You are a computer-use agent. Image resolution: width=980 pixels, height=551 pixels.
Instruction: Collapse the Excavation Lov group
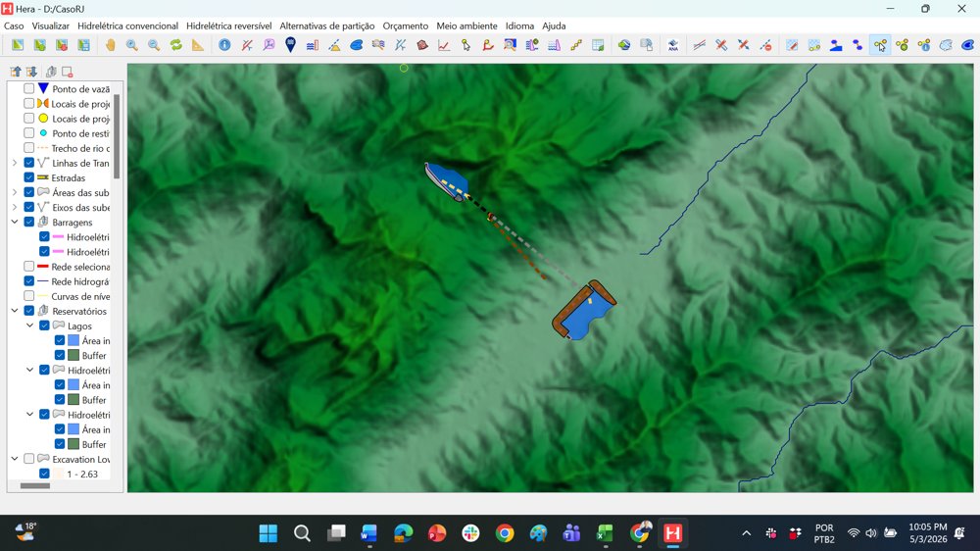(x=15, y=459)
